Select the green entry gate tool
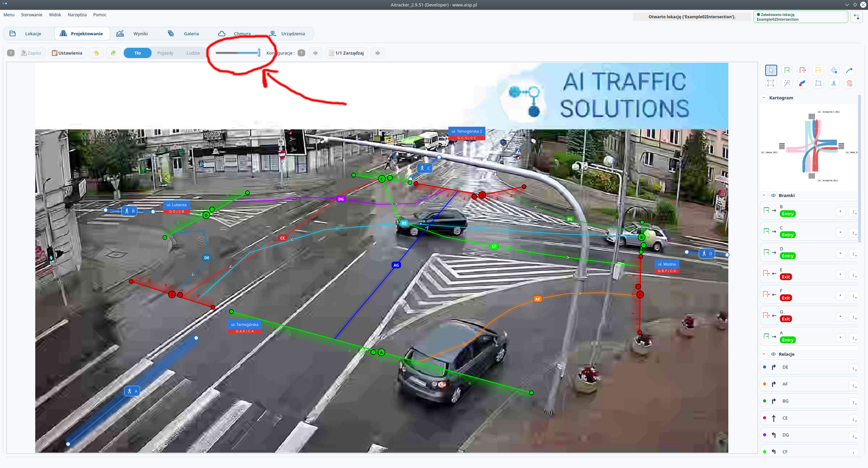The image size is (868, 468). (787, 70)
